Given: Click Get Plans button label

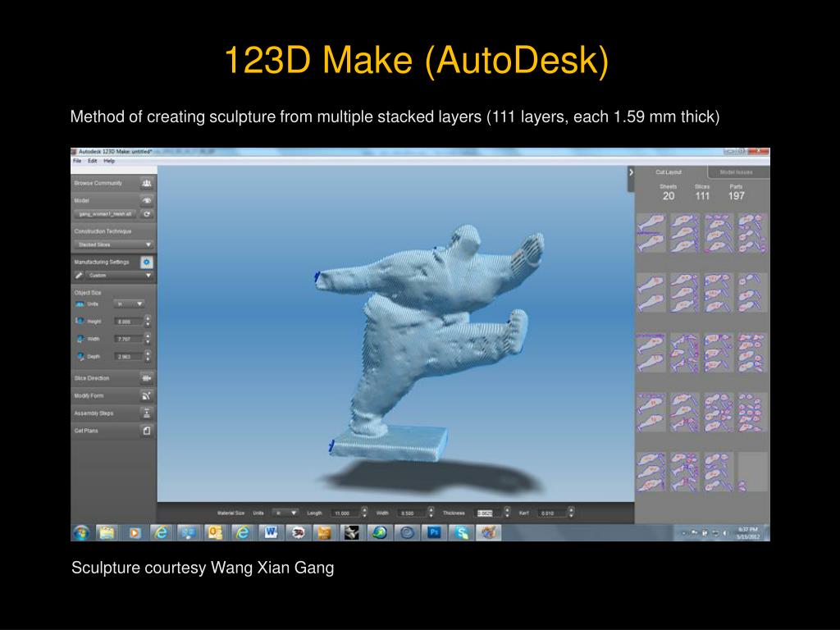Looking at the screenshot, I should [x=86, y=431].
